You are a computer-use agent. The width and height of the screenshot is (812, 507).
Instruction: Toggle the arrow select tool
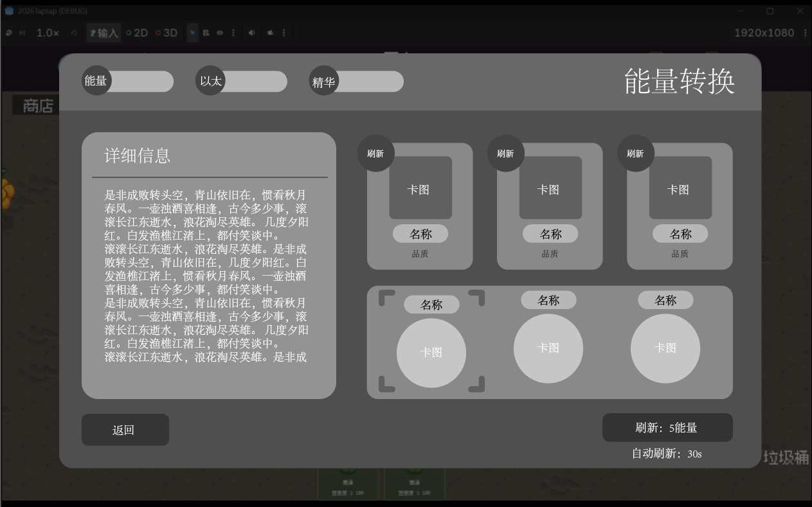click(193, 33)
